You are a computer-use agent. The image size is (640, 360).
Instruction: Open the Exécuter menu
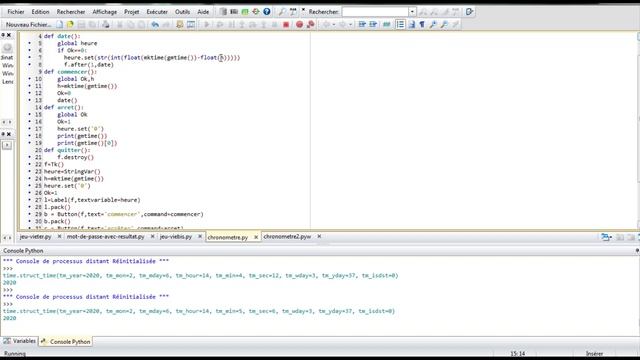pos(157,12)
